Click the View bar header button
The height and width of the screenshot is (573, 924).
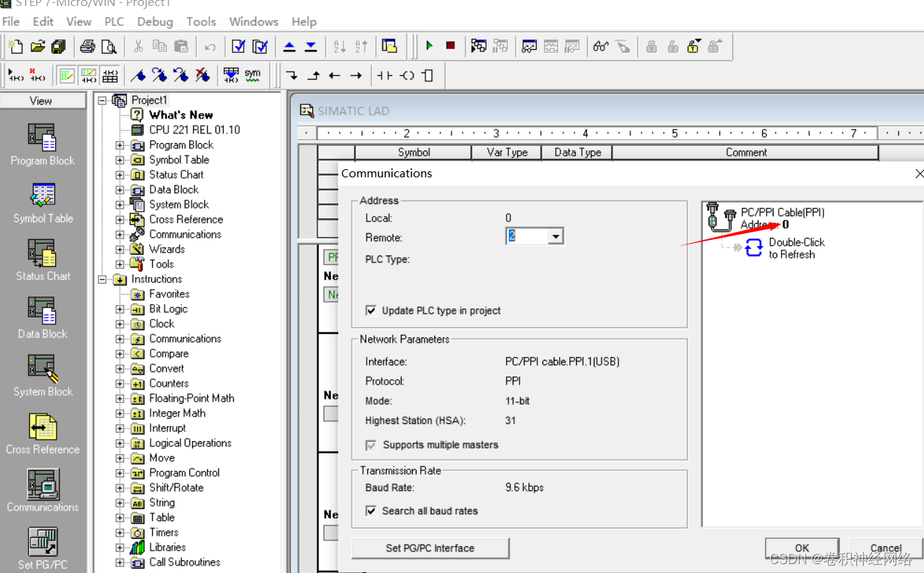click(42, 101)
